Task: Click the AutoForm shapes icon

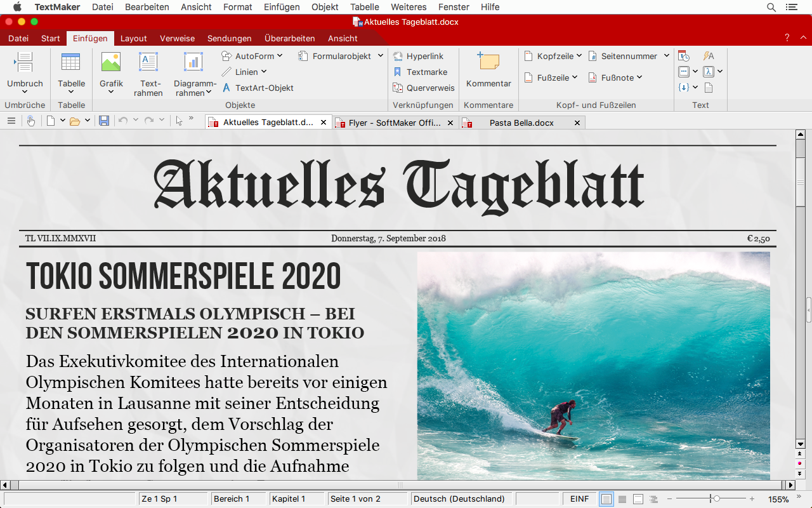Action: pos(226,56)
